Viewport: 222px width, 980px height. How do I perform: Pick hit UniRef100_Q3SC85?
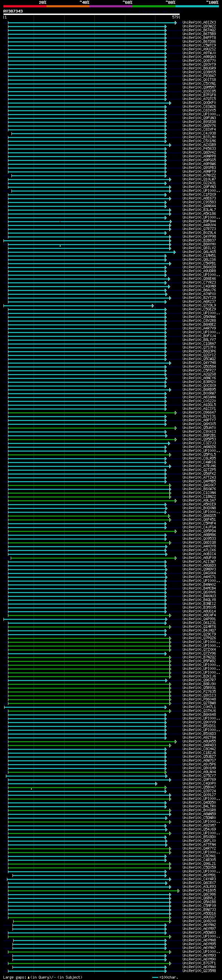tap(199, 91)
